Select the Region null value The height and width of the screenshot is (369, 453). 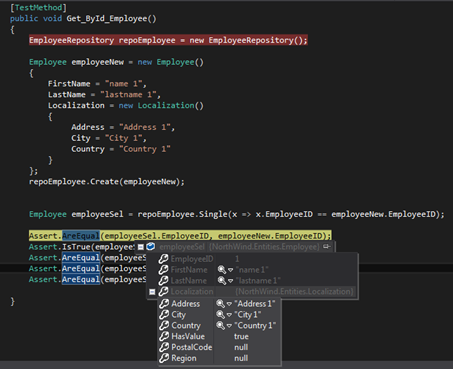pyautogui.click(x=241, y=358)
